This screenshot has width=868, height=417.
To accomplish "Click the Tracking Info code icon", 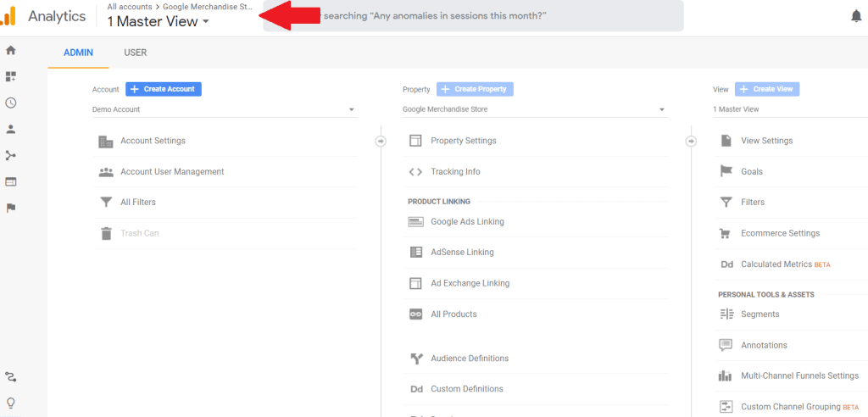I will [415, 172].
